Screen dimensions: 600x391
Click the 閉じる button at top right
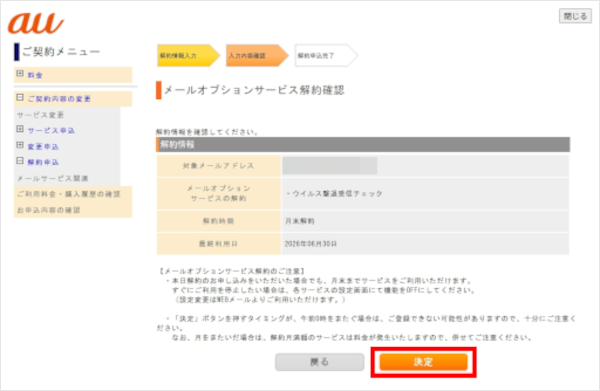coord(575,16)
